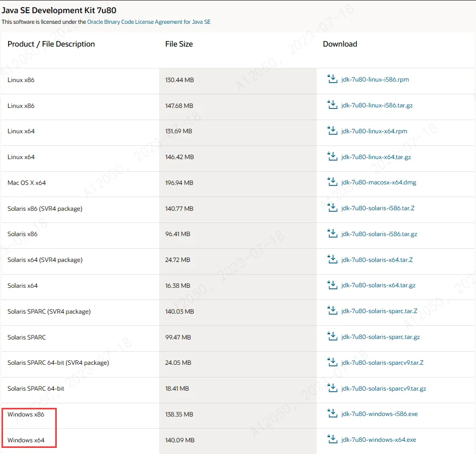Click the 140.77 MB file size

point(179,208)
